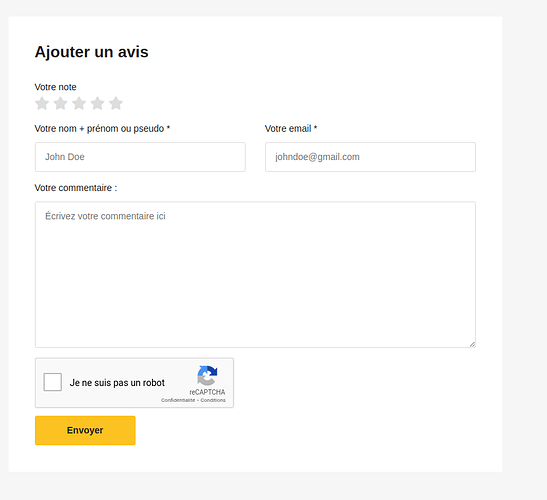
Task: Click the 'Je ne suis pas un robot' text
Action: pos(117,383)
